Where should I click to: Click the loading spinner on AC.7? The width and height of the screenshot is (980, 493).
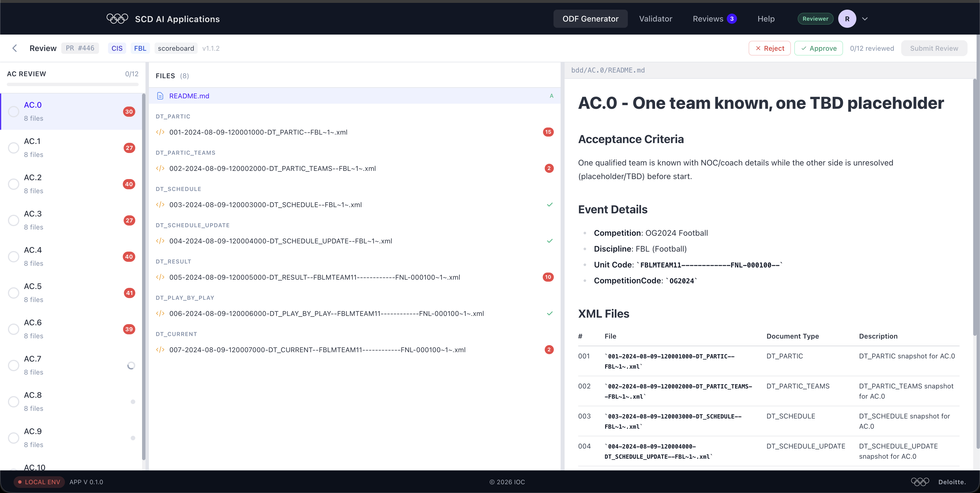(x=131, y=365)
